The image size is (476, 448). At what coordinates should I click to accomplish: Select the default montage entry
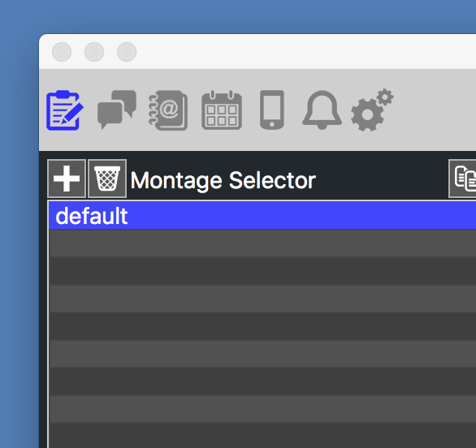pos(262,215)
